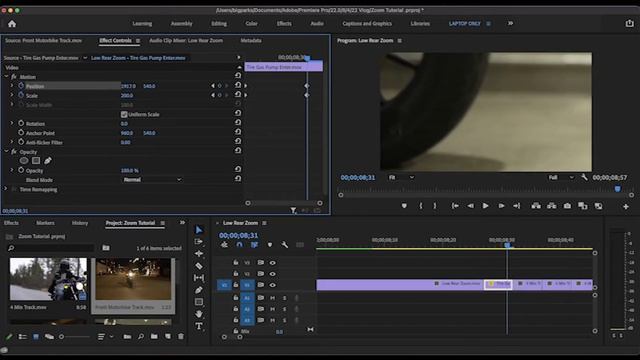The height and width of the screenshot is (360, 640).
Task: Toggle lock on track V2
Action: 236,273
